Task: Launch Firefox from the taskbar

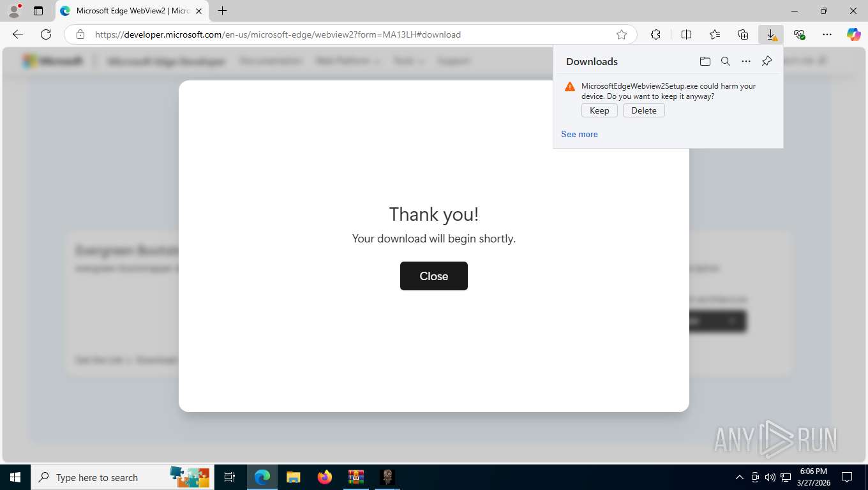Action: [x=325, y=477]
